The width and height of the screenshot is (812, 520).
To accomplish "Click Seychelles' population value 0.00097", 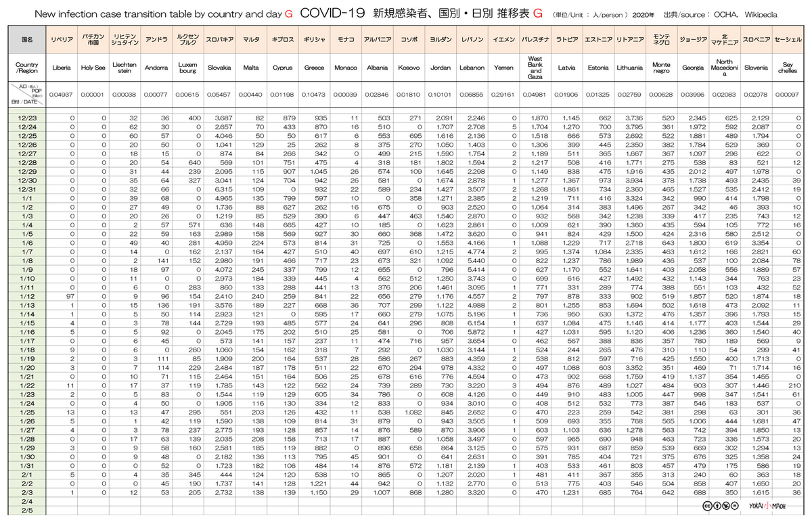I will [787, 95].
